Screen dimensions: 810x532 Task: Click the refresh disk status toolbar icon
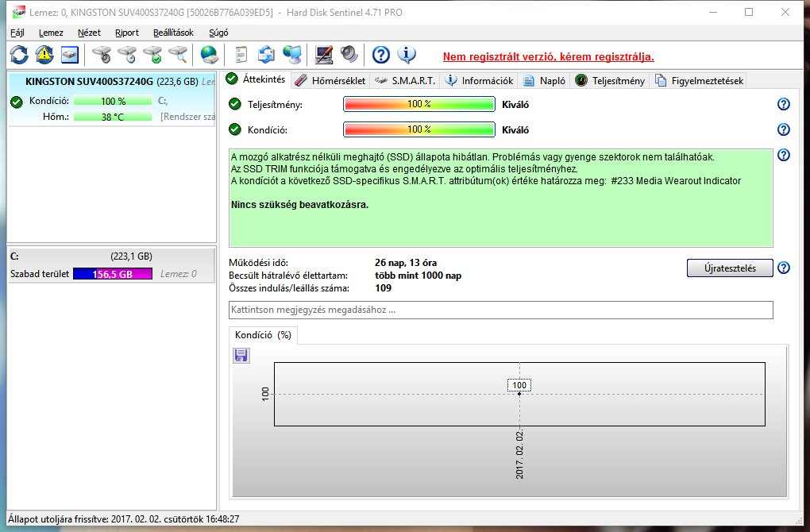[19, 54]
